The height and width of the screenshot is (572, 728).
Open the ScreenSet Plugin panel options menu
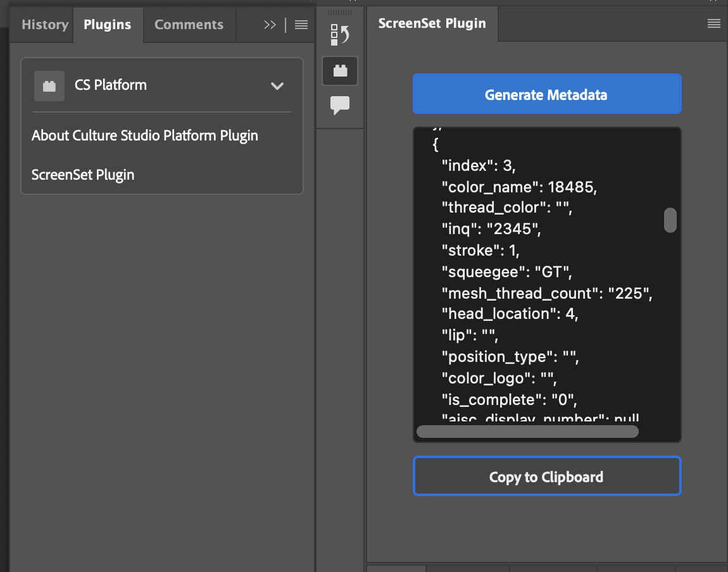(713, 24)
